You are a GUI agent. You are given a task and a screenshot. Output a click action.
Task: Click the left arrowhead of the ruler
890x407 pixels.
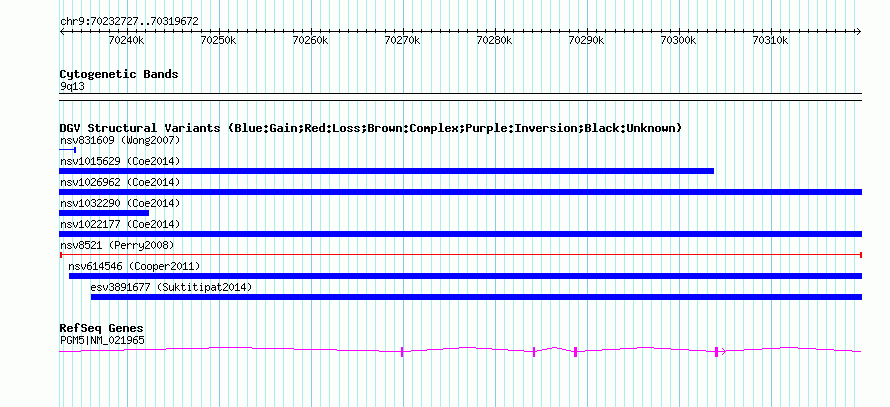62,32
